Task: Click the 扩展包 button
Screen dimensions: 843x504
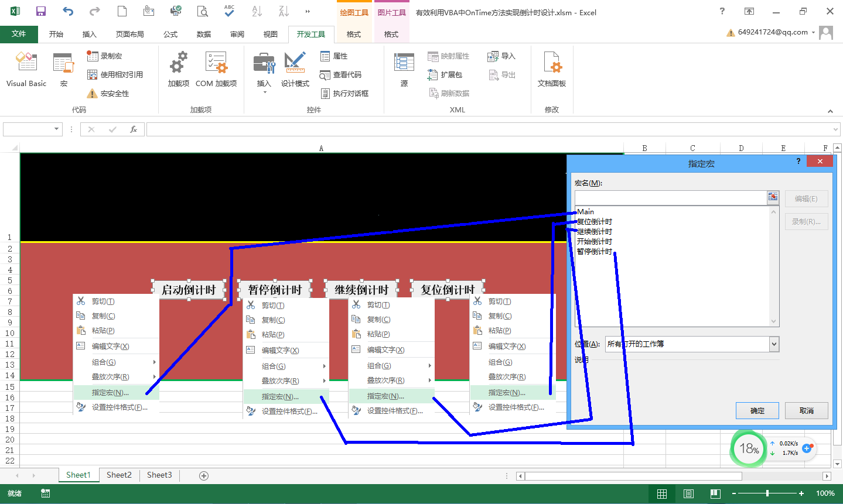Action: point(445,75)
